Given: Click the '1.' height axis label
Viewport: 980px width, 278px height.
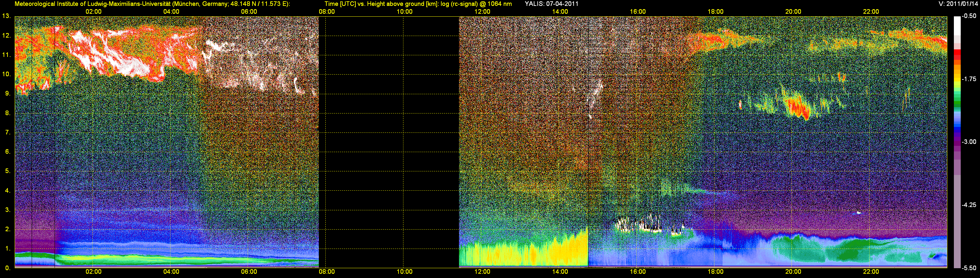Looking at the screenshot, I should [x=8, y=249].
